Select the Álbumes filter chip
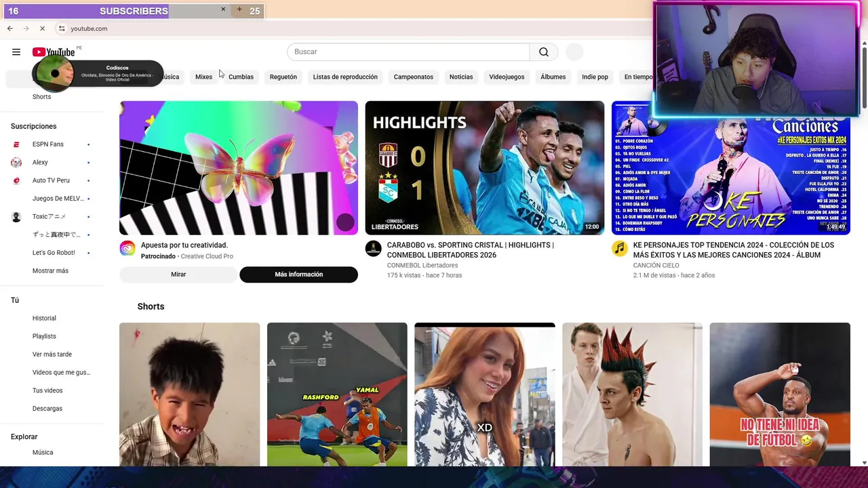Viewport: 868px width, 488px height. (553, 77)
